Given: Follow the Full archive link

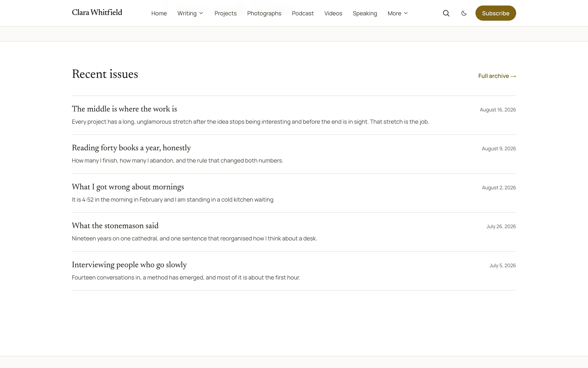Looking at the screenshot, I should click(497, 76).
